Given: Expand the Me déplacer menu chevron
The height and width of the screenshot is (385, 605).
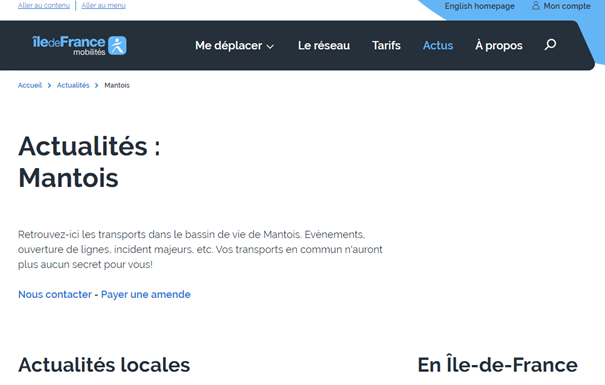Looking at the screenshot, I should (270, 46).
